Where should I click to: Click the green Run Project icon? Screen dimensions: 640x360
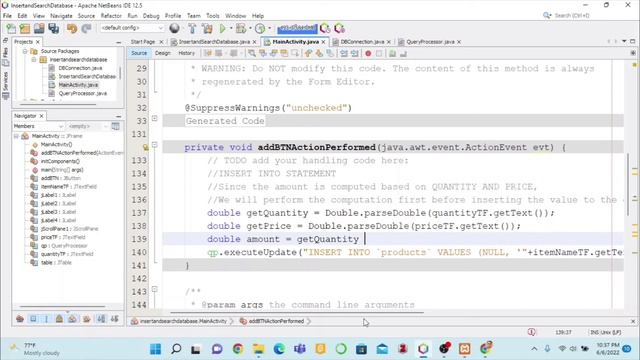222,29
